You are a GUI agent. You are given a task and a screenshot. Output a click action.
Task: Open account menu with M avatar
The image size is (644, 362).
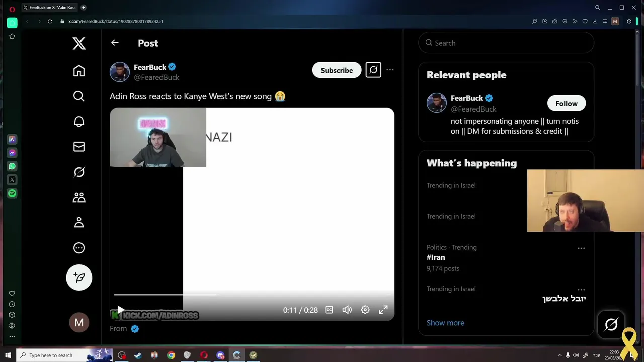coord(79,323)
